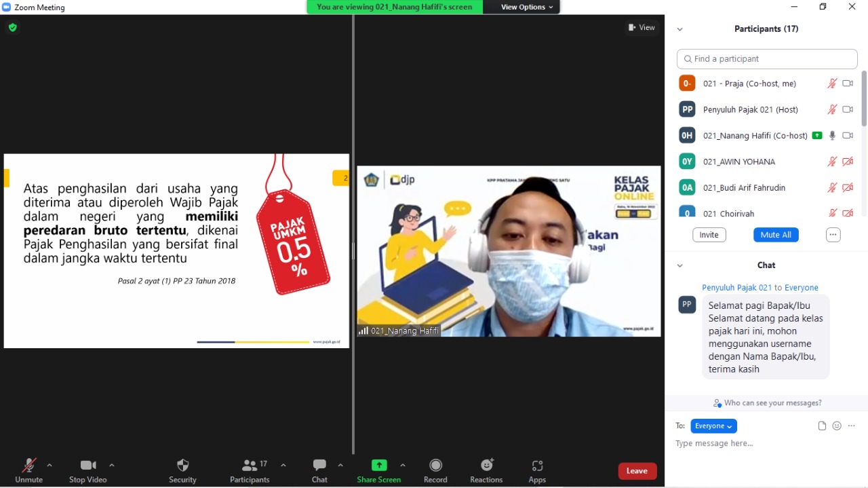Open the Everyone recipient dropdown

713,426
